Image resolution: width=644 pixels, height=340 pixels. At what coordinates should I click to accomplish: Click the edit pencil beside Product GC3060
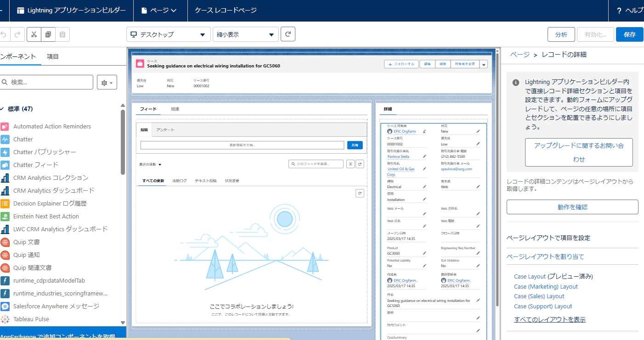point(424,253)
